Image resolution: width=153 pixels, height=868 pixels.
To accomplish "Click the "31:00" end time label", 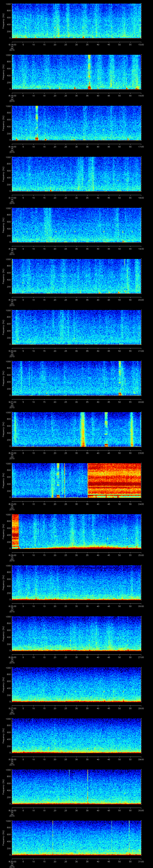I will [x=141, y=862].
